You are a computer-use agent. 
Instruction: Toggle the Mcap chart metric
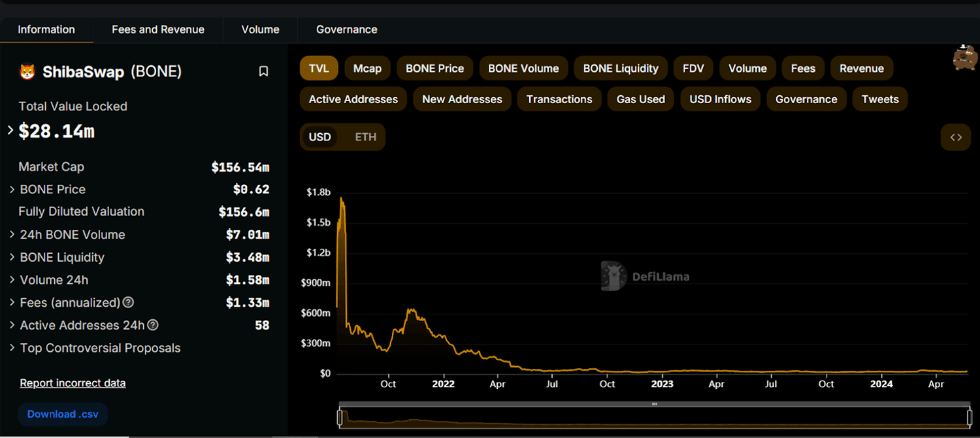pos(367,69)
